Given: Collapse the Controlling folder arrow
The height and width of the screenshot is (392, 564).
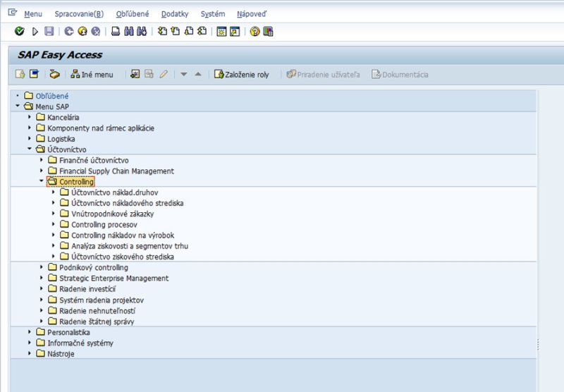Looking at the screenshot, I should click(x=42, y=181).
